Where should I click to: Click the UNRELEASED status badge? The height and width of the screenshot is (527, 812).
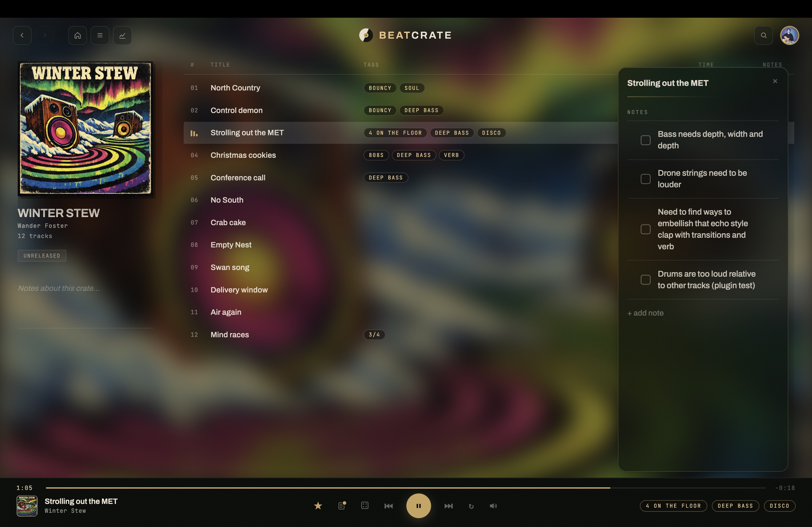42,256
